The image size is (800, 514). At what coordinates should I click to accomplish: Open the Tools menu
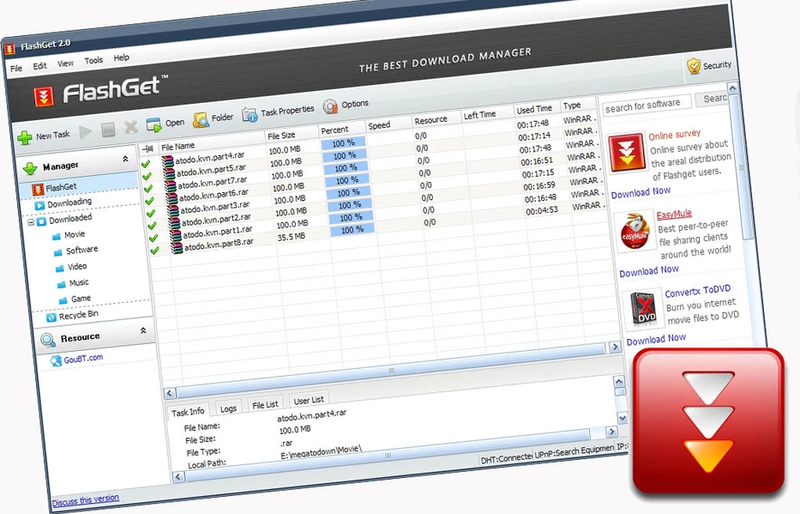pyautogui.click(x=93, y=61)
